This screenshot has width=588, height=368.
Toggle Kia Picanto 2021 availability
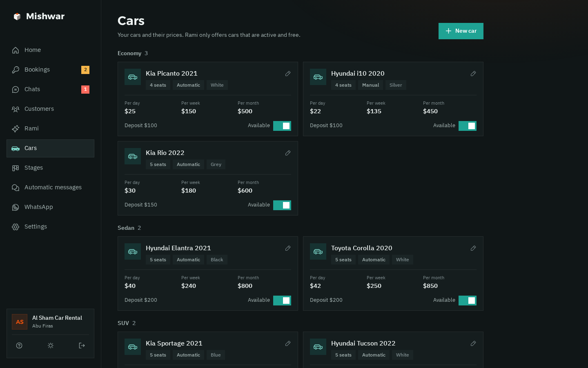(282, 126)
